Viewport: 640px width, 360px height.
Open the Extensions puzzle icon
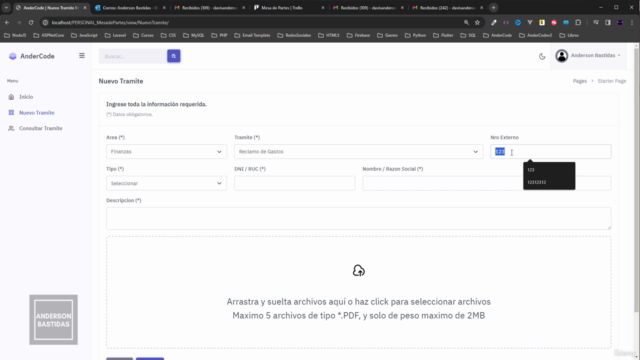pos(578,22)
